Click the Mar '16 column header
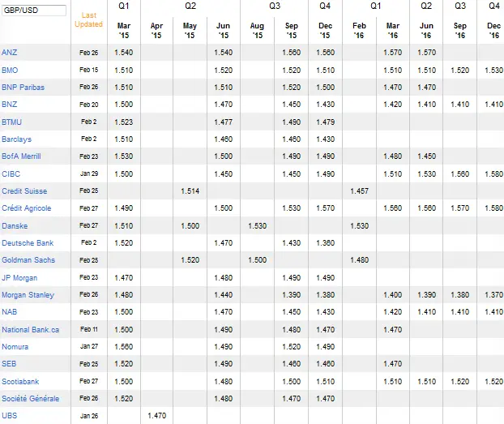Viewport: 504px width, 424px height. (393, 31)
